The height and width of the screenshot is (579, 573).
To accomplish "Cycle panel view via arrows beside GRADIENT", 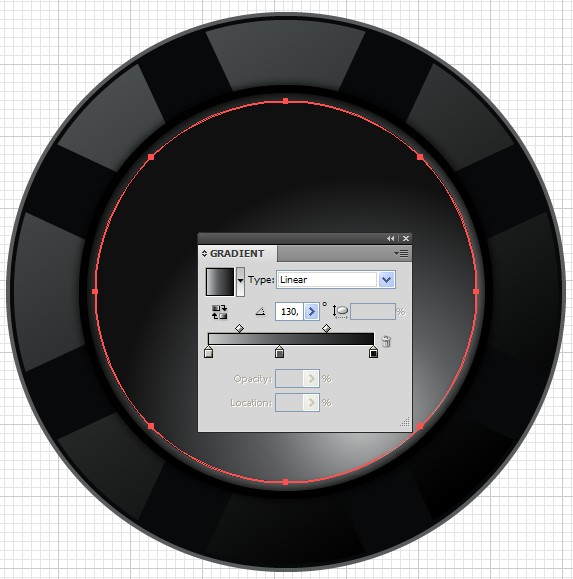I will tap(204, 254).
